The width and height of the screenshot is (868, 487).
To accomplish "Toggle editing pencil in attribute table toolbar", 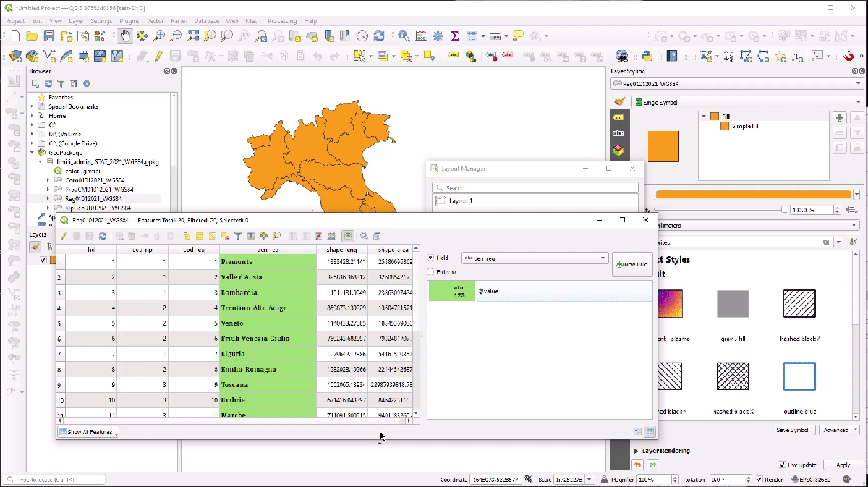I will point(64,236).
